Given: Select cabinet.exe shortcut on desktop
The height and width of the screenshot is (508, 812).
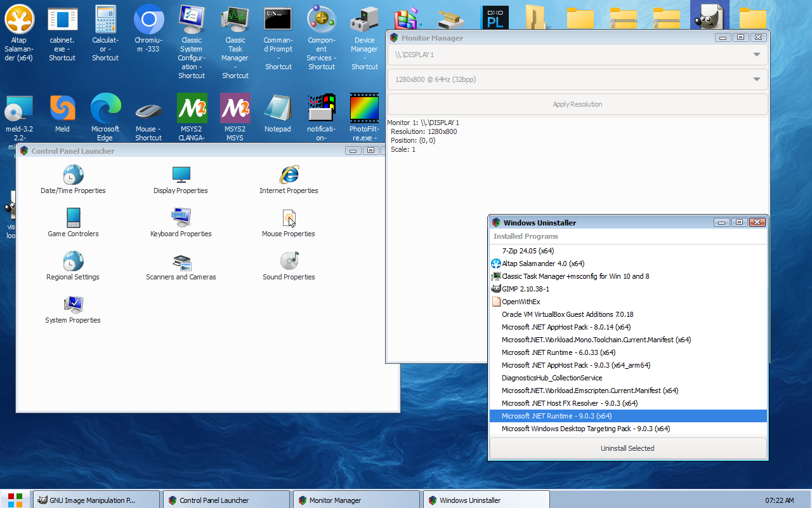Looking at the screenshot, I should (62, 33).
